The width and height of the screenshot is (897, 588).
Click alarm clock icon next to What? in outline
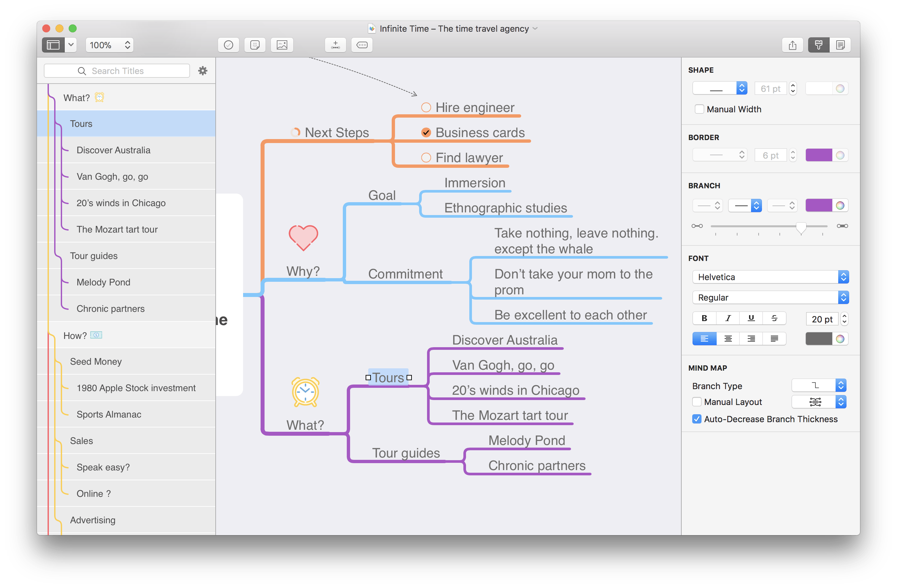99,97
